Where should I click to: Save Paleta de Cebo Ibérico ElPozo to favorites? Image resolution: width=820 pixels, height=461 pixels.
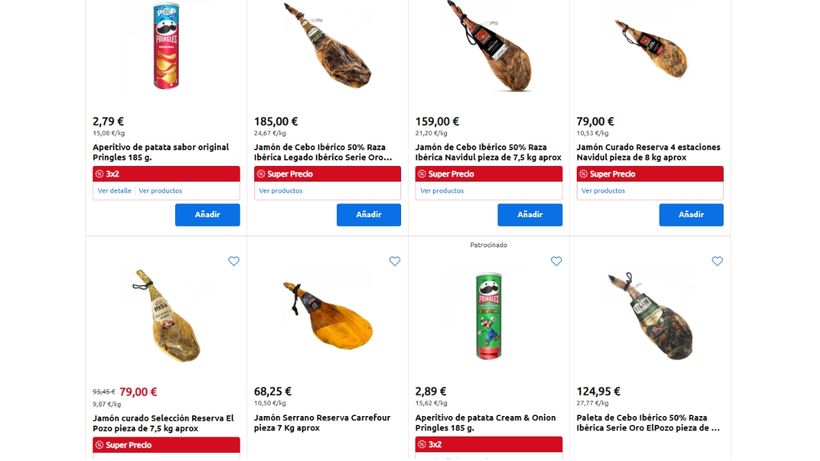717,261
